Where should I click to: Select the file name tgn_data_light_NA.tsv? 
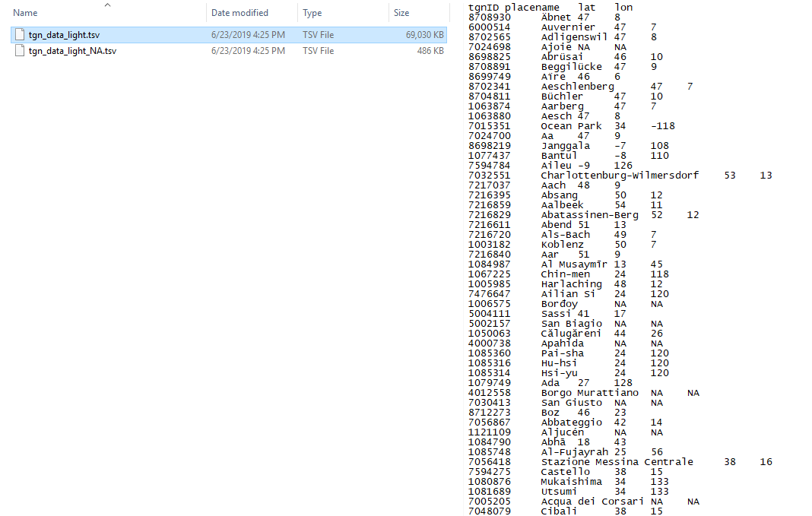click(72, 51)
